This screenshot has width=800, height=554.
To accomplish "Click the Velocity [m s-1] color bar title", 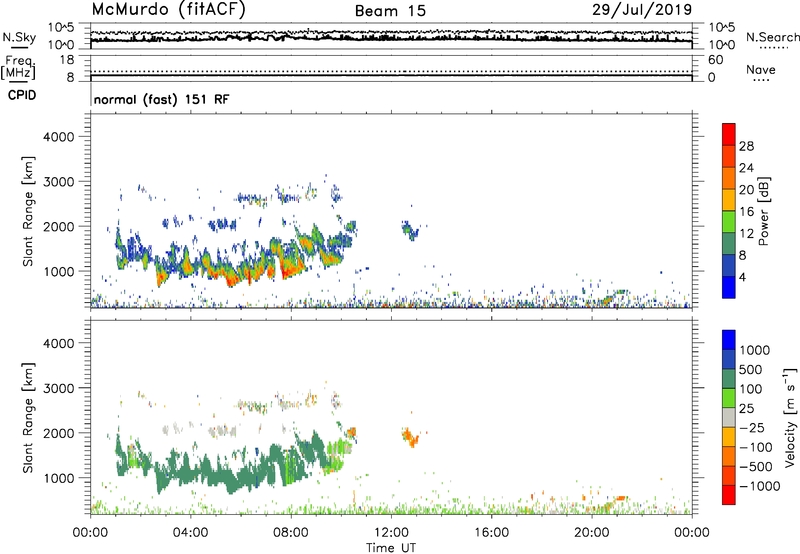I will 790,417.
